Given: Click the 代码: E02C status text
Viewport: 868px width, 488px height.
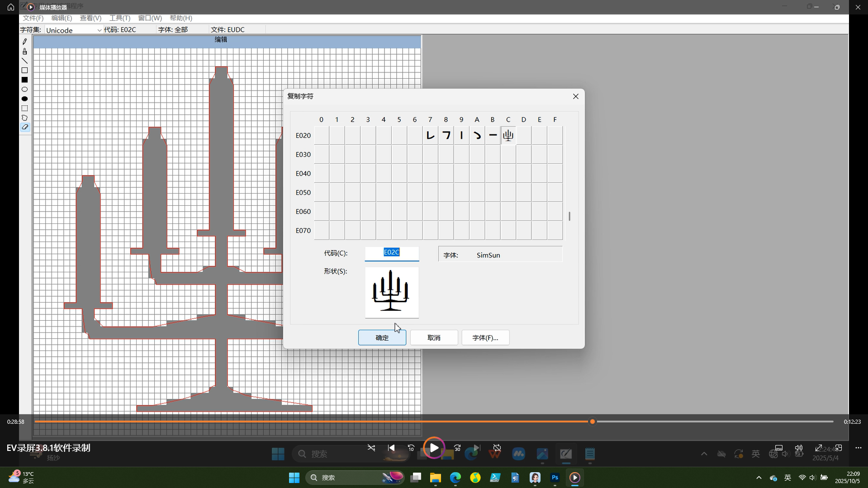Looking at the screenshot, I should [120, 30].
